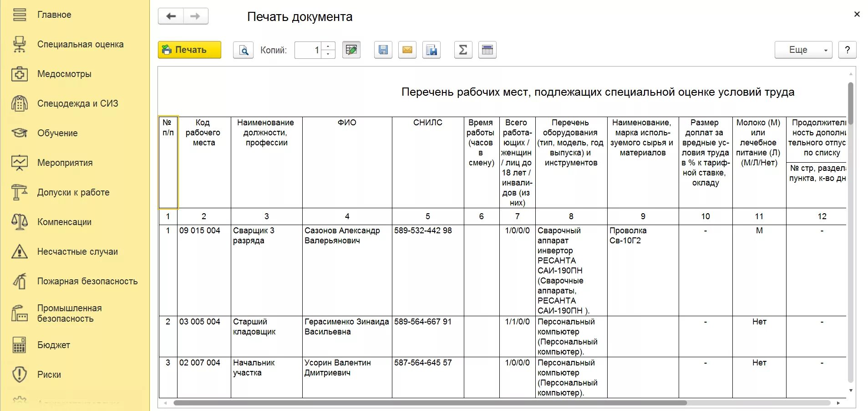
Task: Go forward with right arrow button
Action: 196,16
